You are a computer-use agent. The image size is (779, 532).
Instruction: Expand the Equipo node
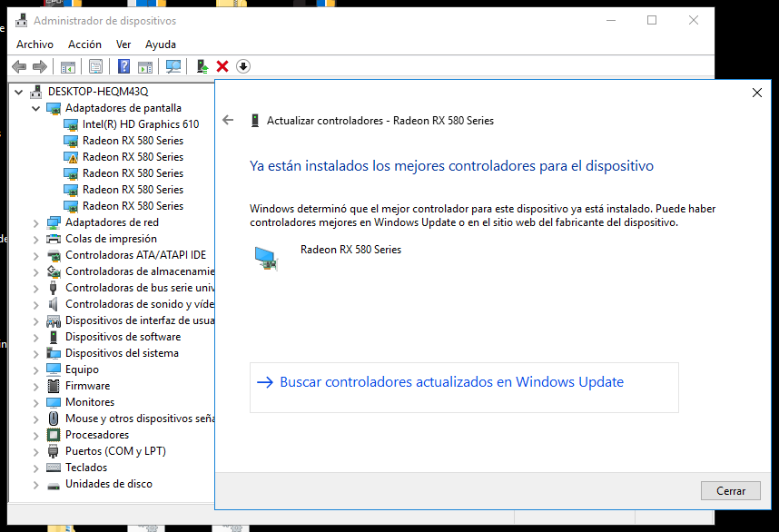pyautogui.click(x=35, y=370)
